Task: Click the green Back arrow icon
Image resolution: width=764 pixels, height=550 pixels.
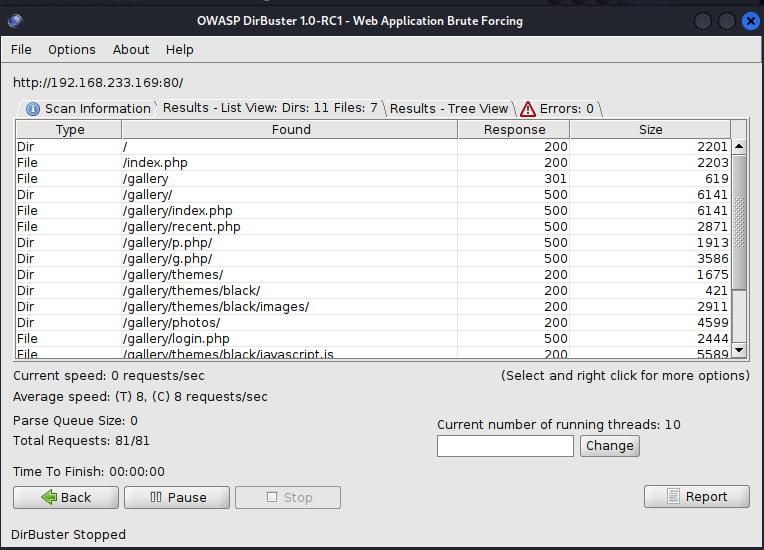Action: (49, 497)
